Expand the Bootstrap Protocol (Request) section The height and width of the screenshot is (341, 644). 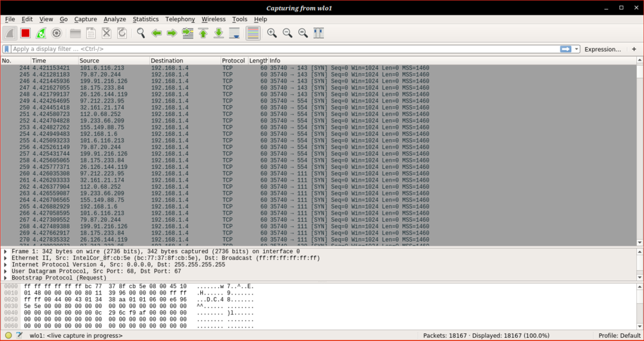pos(6,277)
